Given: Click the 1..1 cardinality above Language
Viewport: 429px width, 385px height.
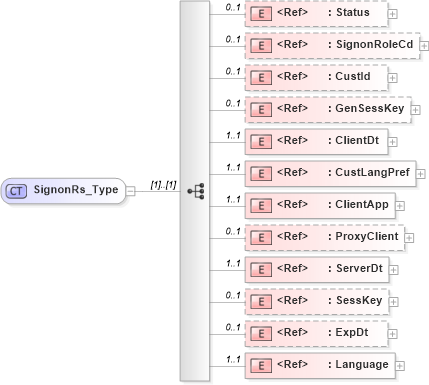Looking at the screenshot, I should 233,359.
